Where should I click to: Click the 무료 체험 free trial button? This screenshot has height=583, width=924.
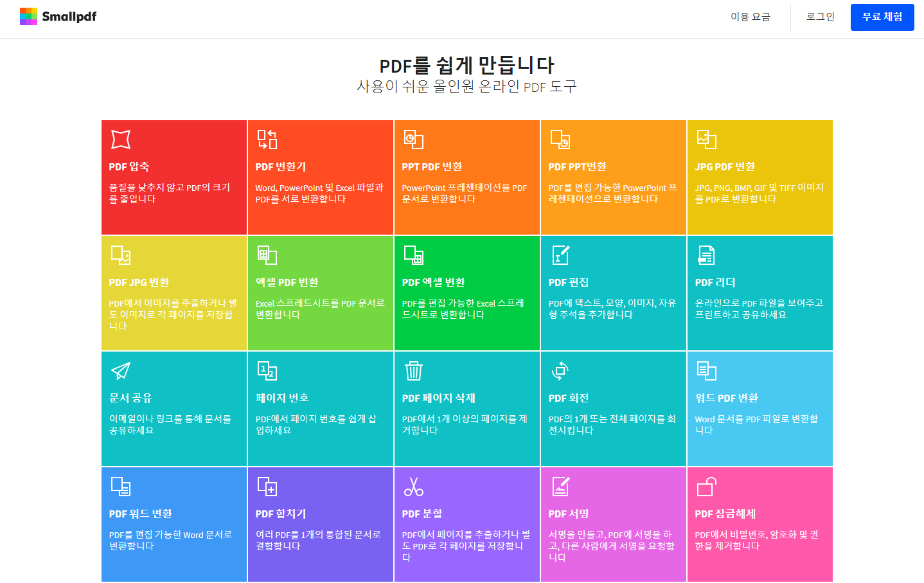pyautogui.click(x=882, y=17)
